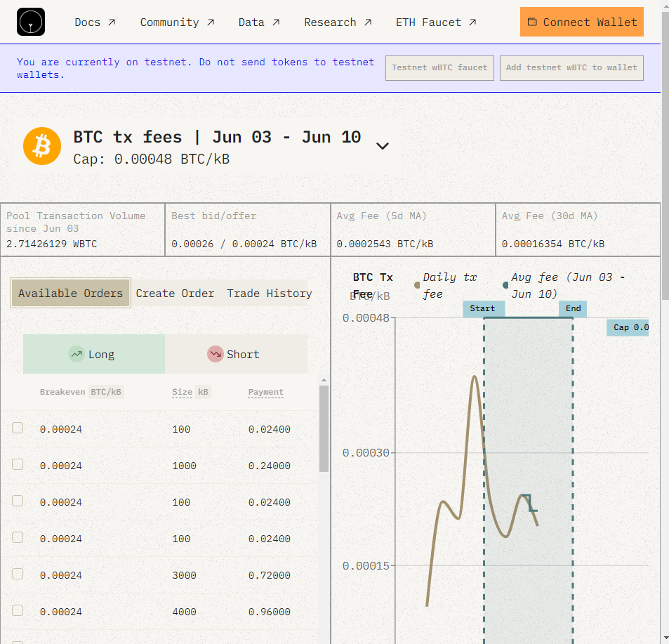The width and height of the screenshot is (669, 644).
Task: Open the Docs external link
Action: [95, 22]
